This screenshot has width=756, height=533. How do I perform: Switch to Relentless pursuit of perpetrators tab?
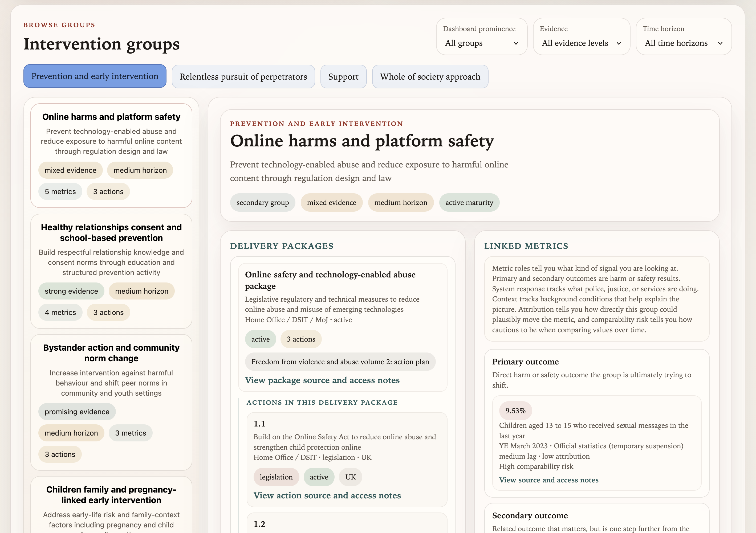(x=243, y=77)
